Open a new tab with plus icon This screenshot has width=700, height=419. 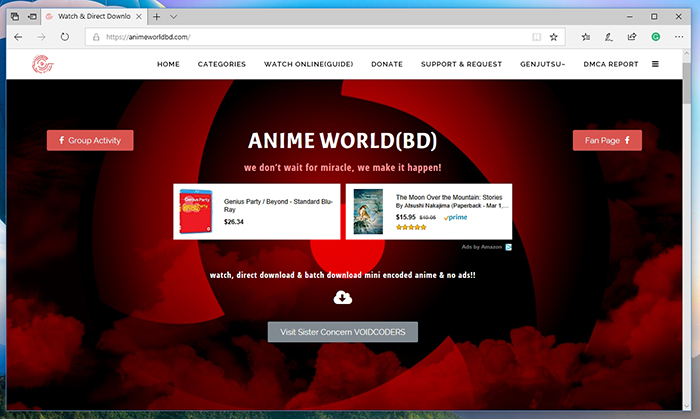click(x=156, y=17)
